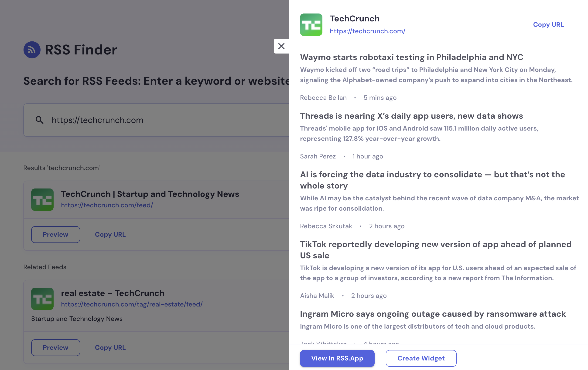Image resolution: width=588 pixels, height=370 pixels.
Task: Open the Threads nearing X's users article
Action: (x=411, y=116)
